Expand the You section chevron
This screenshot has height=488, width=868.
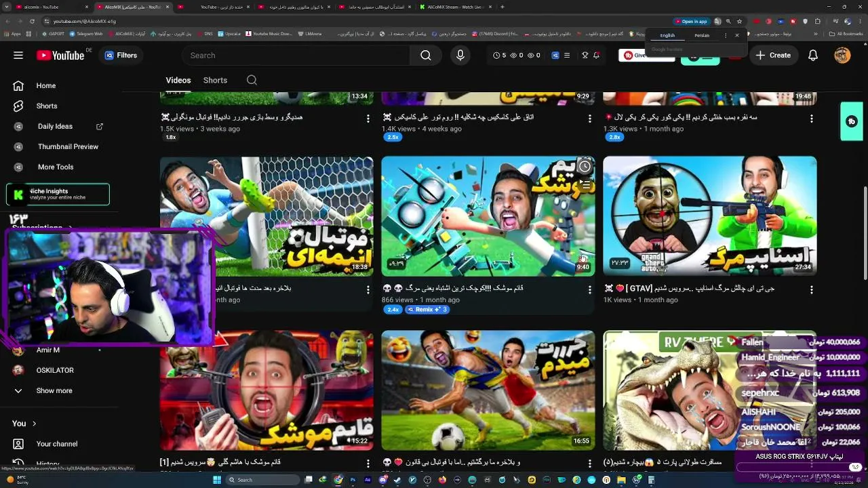point(34,424)
